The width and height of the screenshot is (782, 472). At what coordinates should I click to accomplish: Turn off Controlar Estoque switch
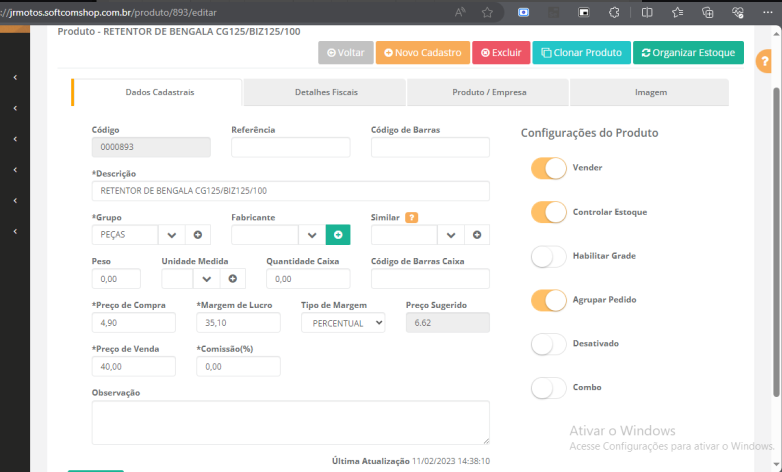pos(549,212)
